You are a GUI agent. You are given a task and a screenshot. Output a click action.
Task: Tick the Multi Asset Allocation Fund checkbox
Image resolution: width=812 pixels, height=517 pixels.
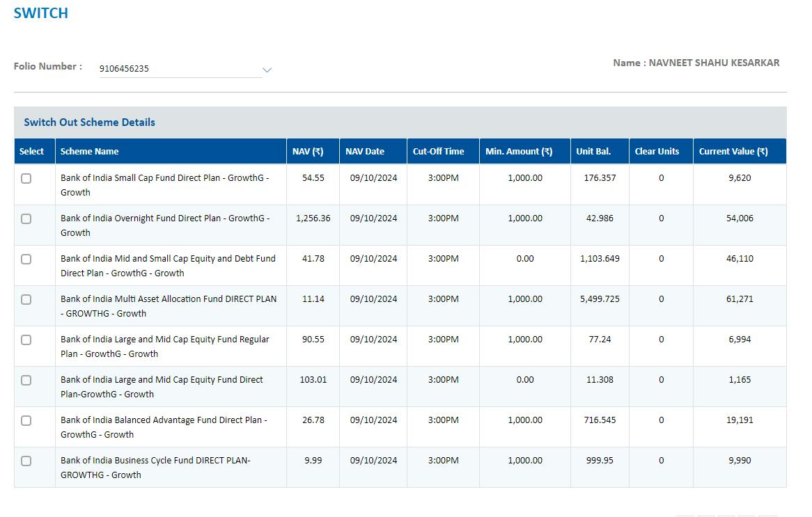26,300
